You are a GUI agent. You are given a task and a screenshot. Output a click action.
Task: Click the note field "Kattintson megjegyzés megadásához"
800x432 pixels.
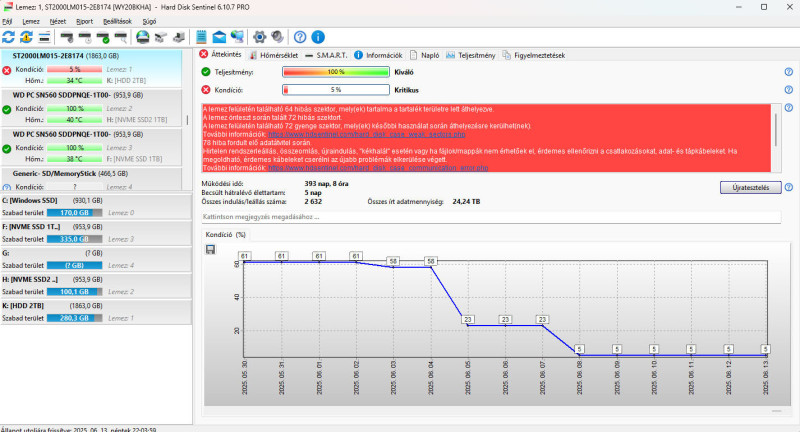[x=491, y=217]
